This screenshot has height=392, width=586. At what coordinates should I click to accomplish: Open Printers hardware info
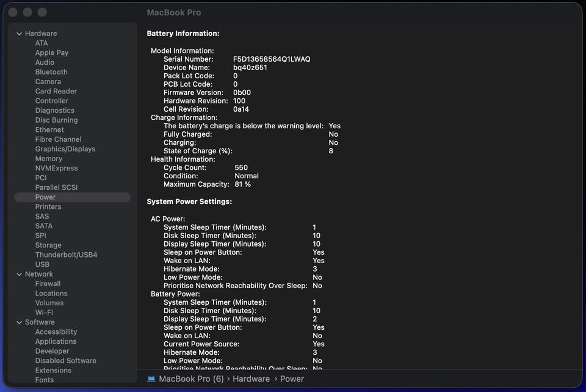[x=48, y=206]
